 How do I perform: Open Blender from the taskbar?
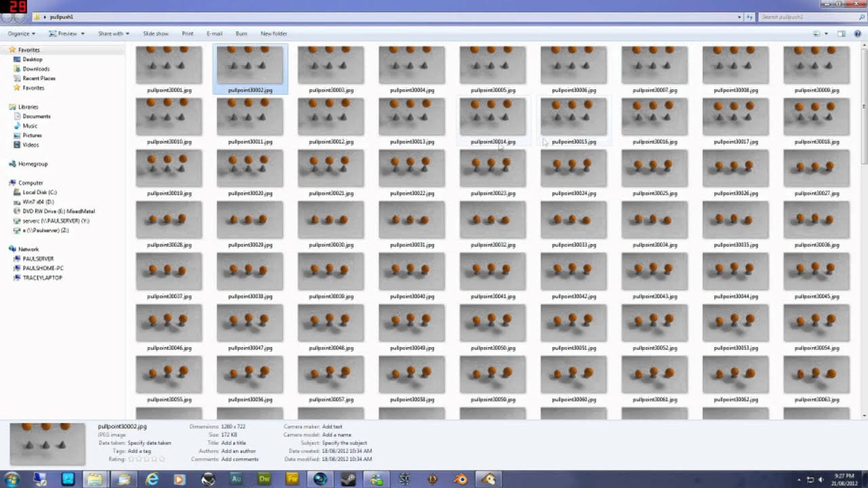[460, 479]
